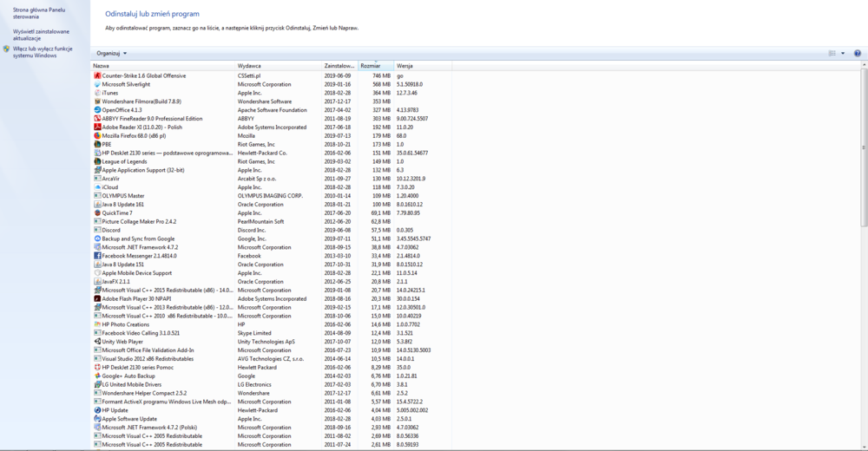Click publisher Apache Software Foundation cell

point(272,110)
